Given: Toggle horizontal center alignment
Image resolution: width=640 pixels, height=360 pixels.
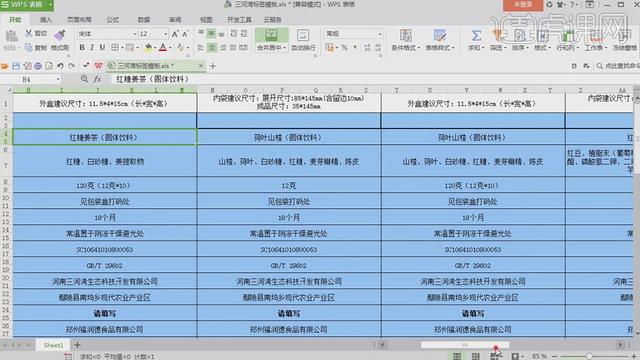Looking at the screenshot, I should (x=211, y=47).
